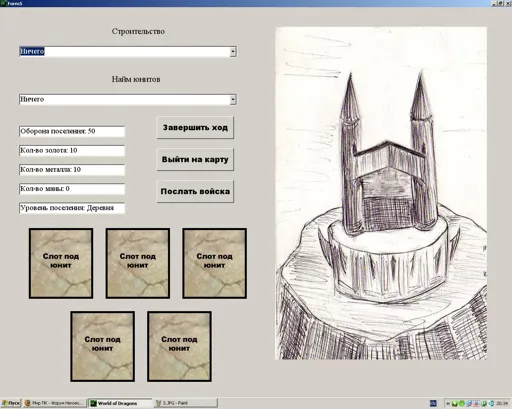Select the middle Слот под юнит tile in upper row
The image size is (512, 409).
coord(138,263)
